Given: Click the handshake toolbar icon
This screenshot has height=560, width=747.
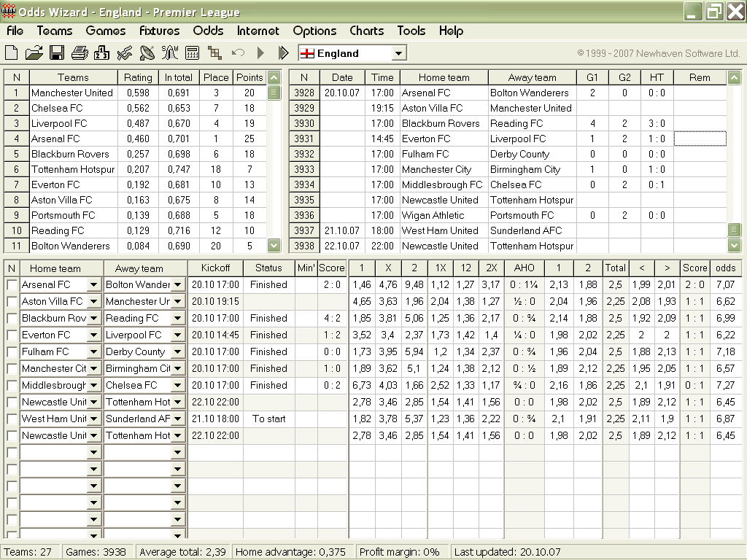Looking at the screenshot, I should [x=124, y=52].
